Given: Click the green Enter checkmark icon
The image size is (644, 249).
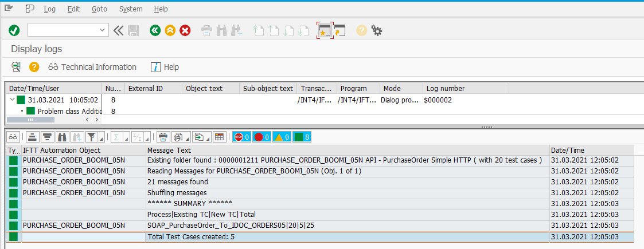Looking at the screenshot, I should [14, 30].
